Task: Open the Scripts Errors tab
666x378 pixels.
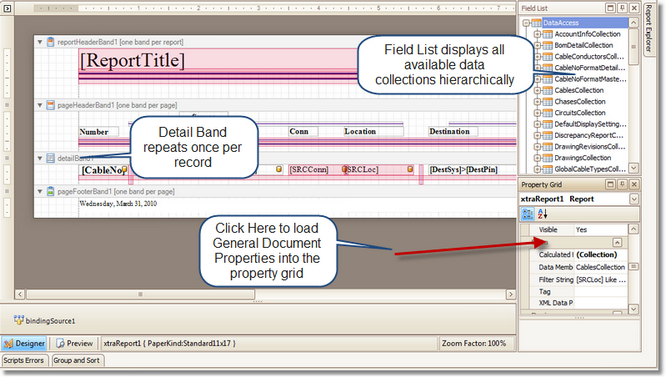Action: point(24,361)
